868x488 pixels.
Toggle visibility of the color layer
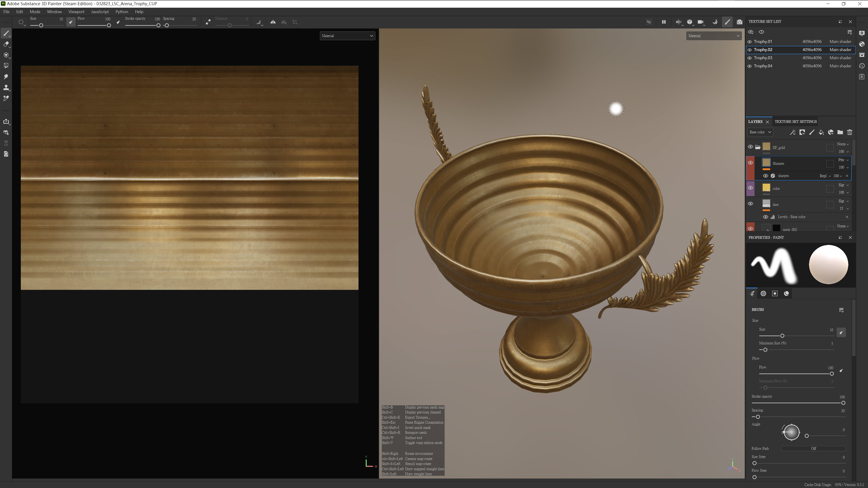click(x=750, y=188)
